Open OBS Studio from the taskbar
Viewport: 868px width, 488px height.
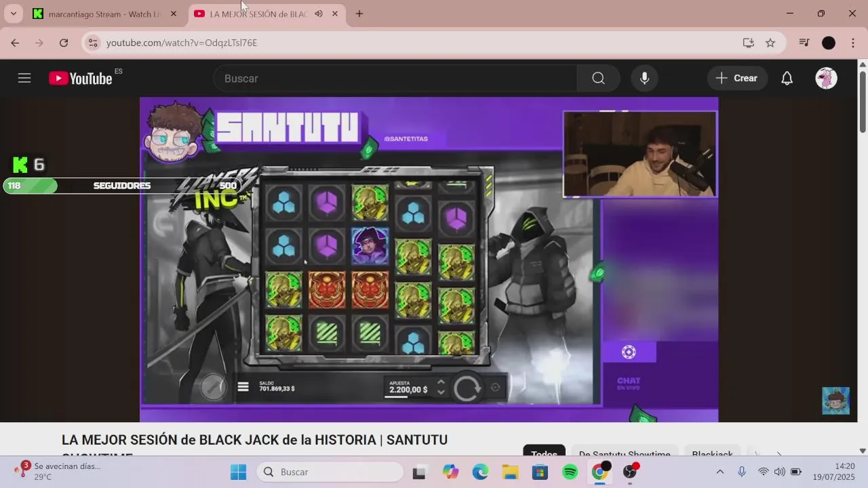[x=630, y=472]
